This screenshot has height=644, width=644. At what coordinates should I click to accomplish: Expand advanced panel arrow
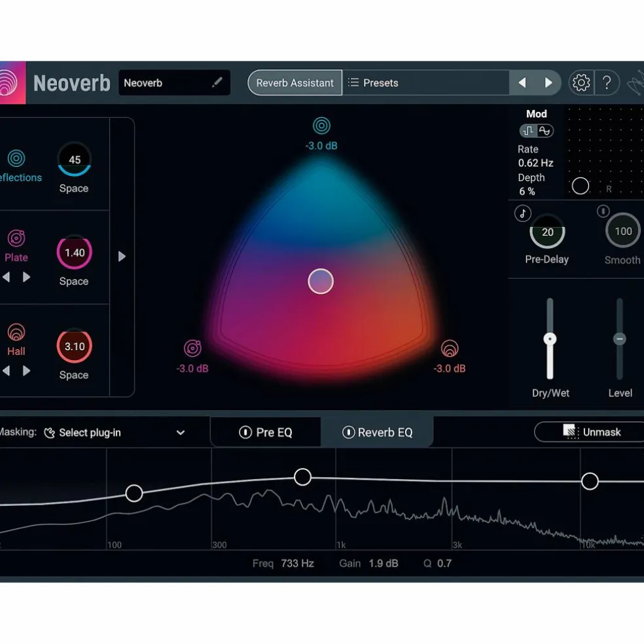pos(122,257)
